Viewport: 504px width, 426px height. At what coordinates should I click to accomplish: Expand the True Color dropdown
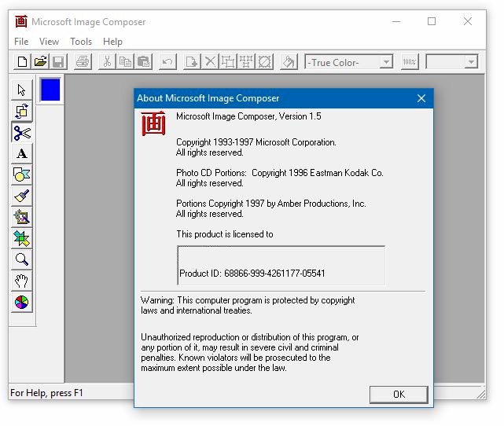pos(385,62)
